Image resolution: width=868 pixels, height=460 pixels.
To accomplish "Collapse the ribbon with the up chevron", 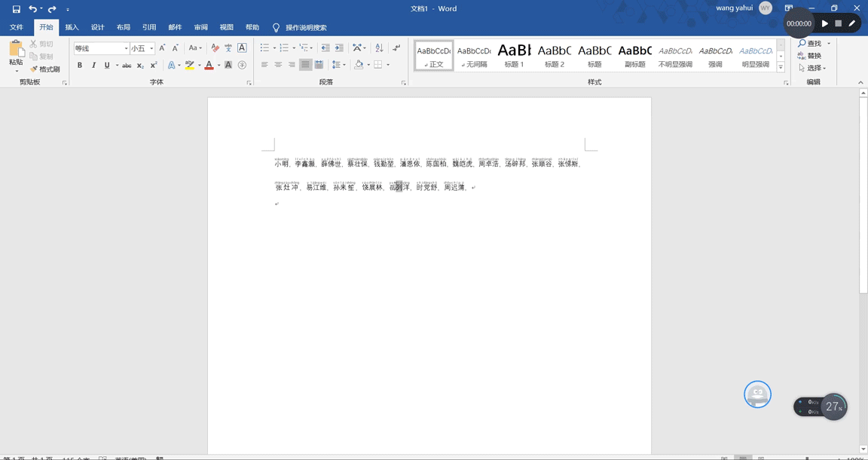I will click(x=860, y=83).
